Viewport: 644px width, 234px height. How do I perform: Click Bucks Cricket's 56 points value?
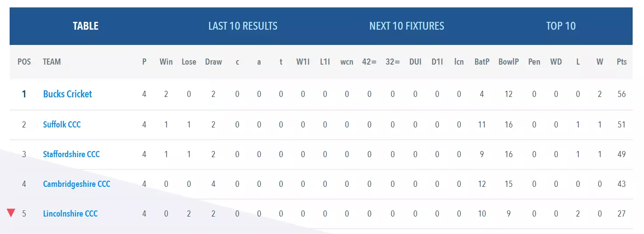pos(622,94)
